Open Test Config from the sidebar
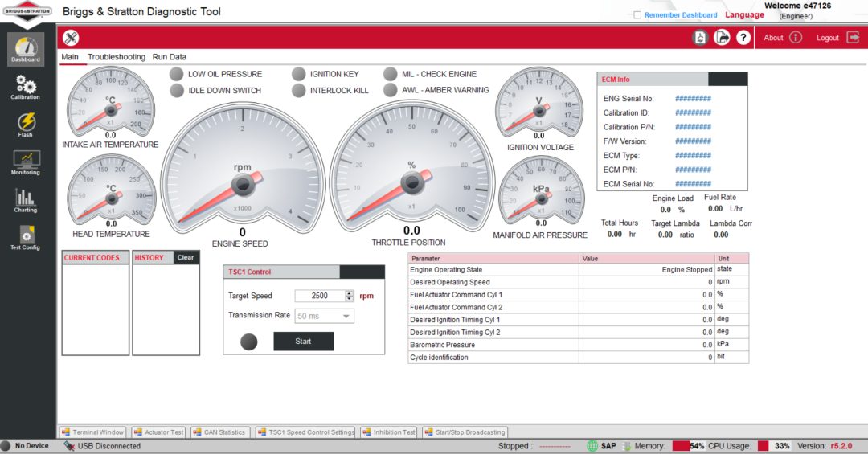This screenshot has width=868, height=454. click(x=26, y=237)
